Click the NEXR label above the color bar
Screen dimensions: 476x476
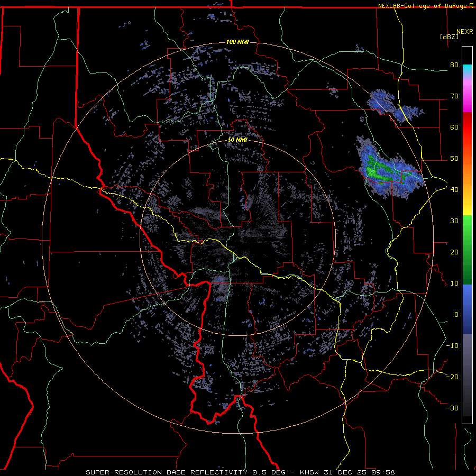pos(465,32)
